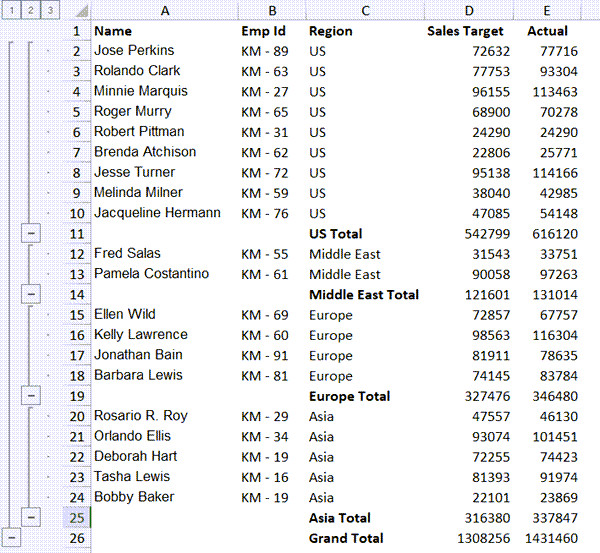Select row 1 header

(76, 30)
